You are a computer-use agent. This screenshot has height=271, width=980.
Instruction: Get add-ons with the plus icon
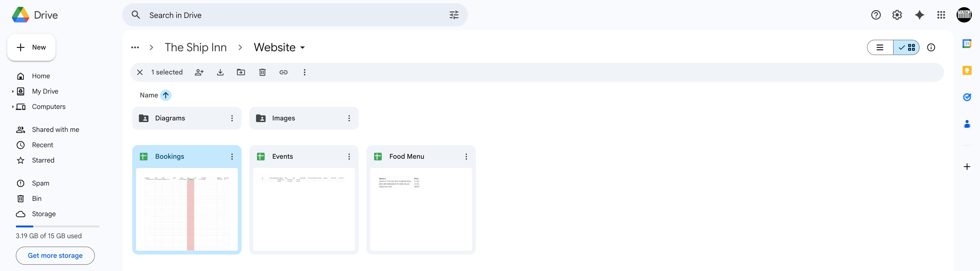(x=967, y=166)
